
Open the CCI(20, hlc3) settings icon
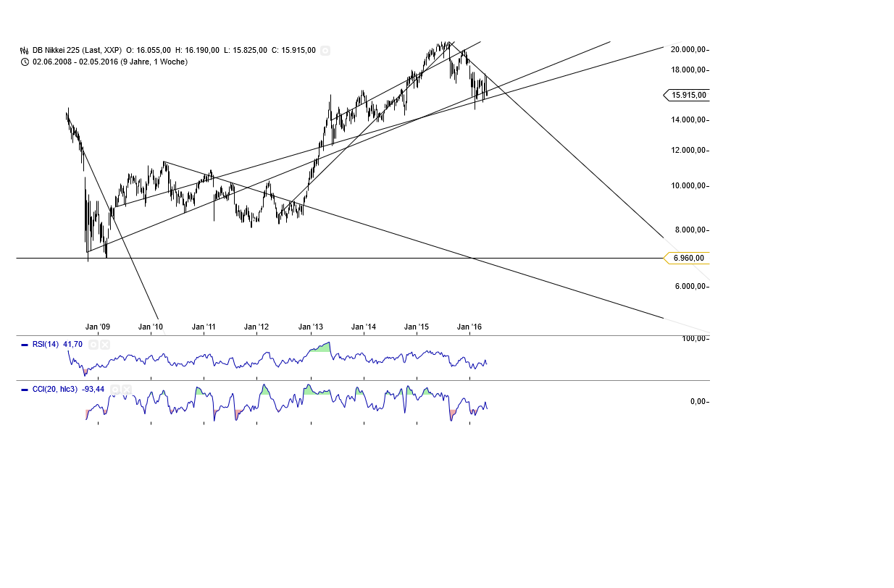point(114,390)
